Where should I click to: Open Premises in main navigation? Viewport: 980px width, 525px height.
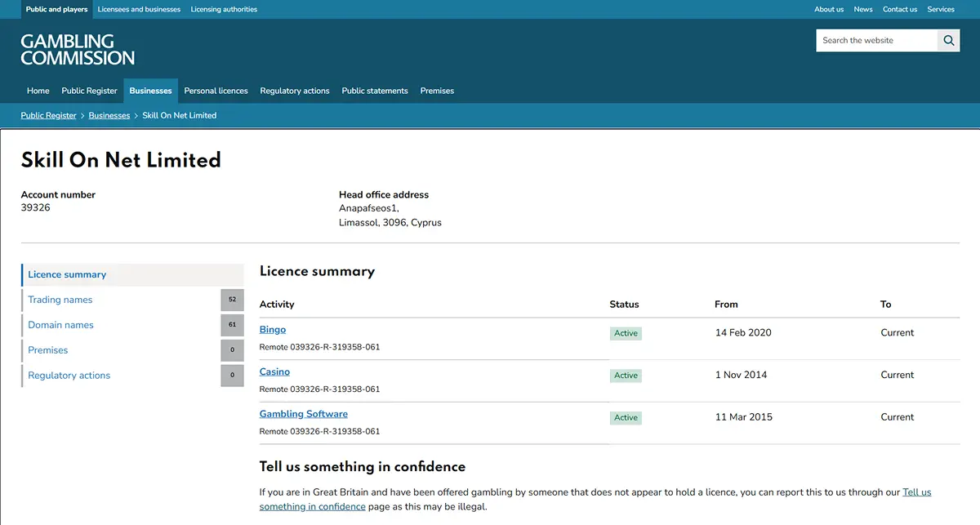coord(437,91)
